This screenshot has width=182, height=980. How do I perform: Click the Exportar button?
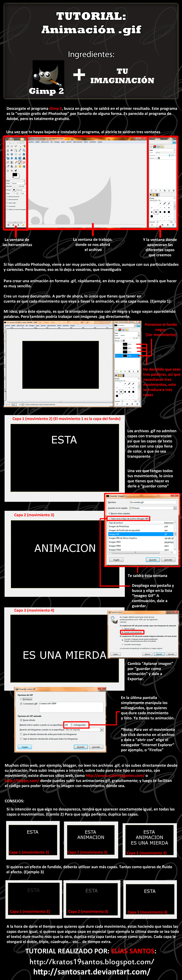coord(159,654)
